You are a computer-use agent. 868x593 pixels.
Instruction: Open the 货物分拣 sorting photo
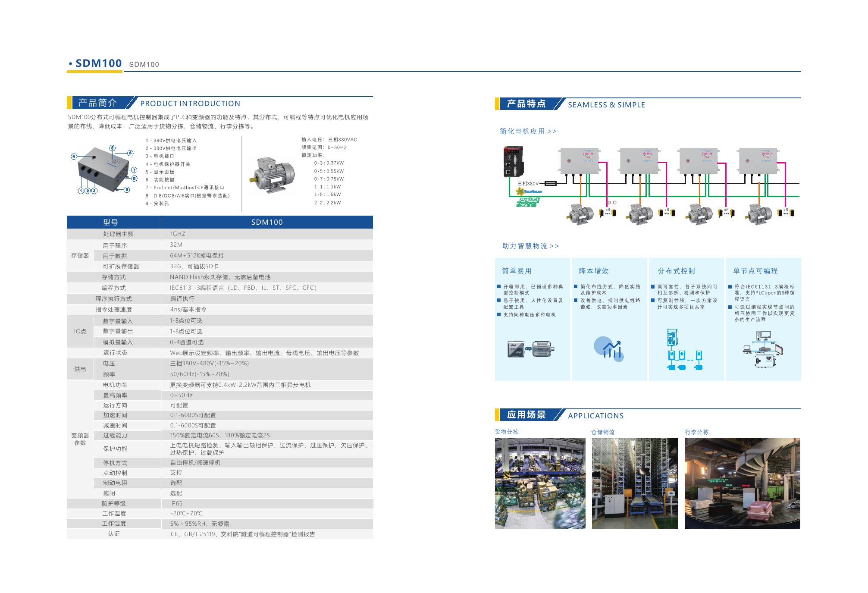540,483
